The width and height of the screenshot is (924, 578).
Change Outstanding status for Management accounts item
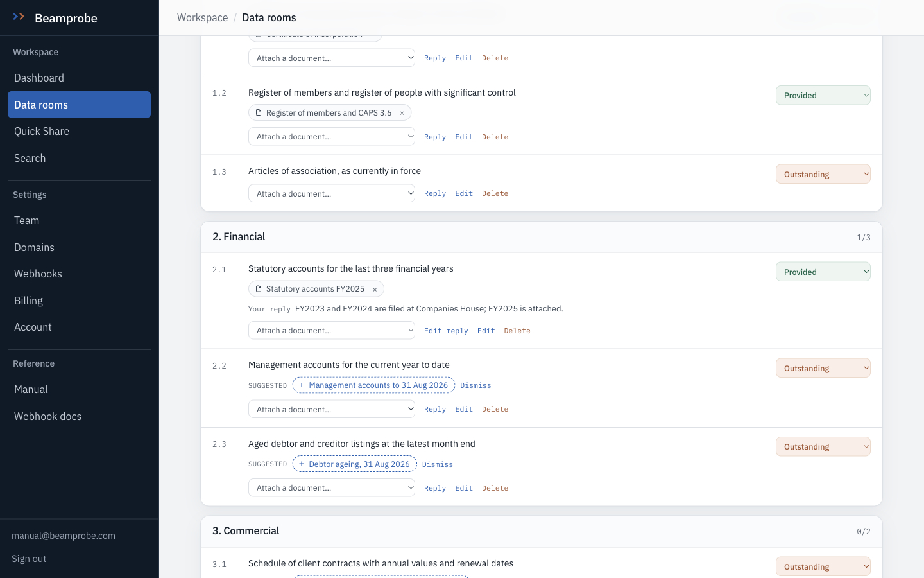(823, 369)
